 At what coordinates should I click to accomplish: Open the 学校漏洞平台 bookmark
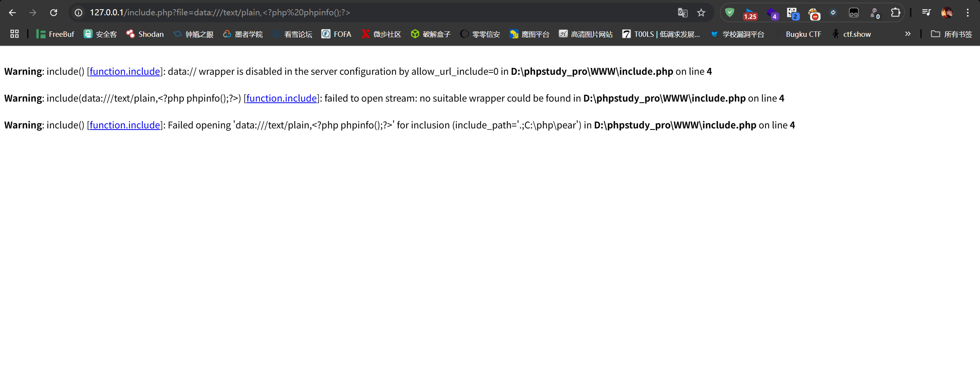(x=737, y=34)
